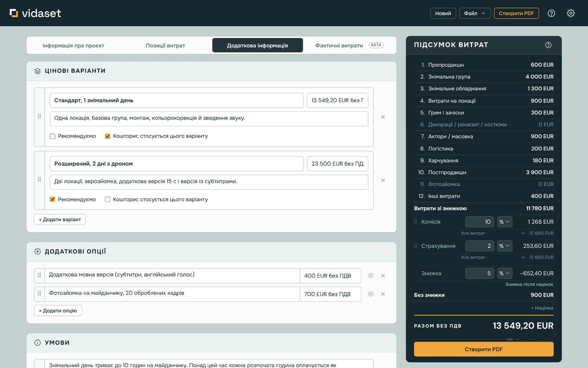
Task: Grab drag handle of Розширений variant
Action: [x=39, y=180]
